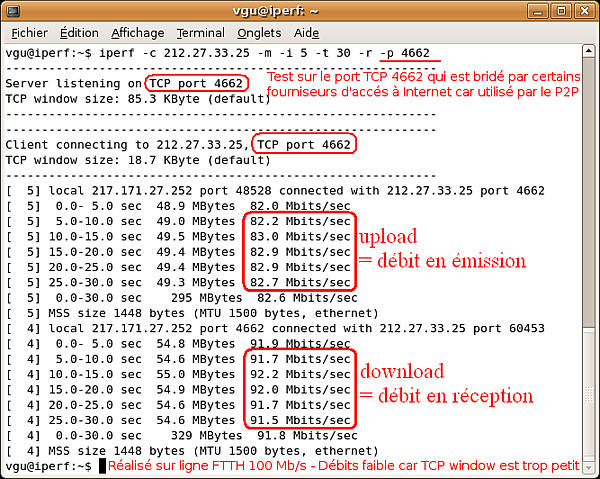Open the Édition menu
The height and width of the screenshot is (479, 600).
pyautogui.click(x=79, y=33)
